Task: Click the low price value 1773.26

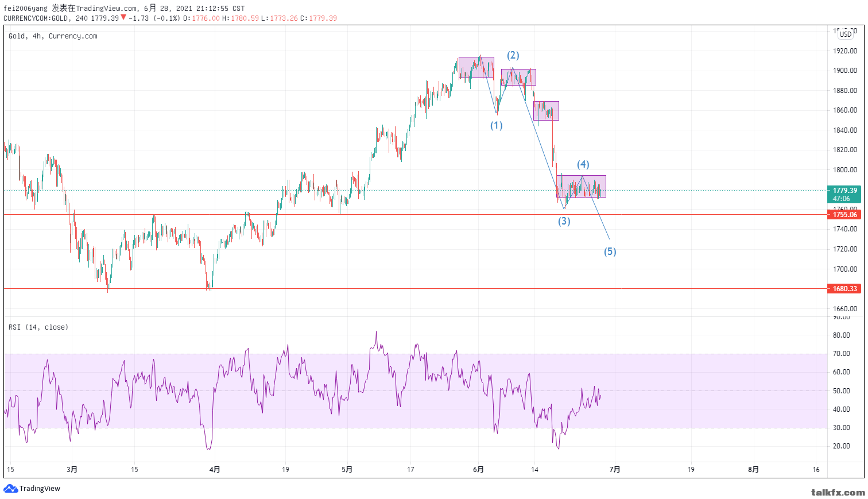Action: [x=284, y=18]
